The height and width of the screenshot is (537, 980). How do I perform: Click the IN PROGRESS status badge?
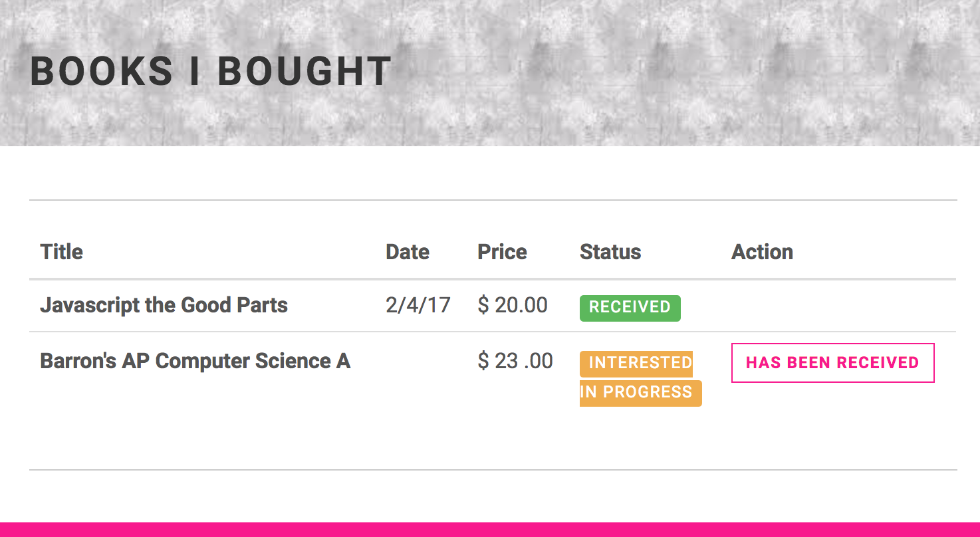(640, 393)
